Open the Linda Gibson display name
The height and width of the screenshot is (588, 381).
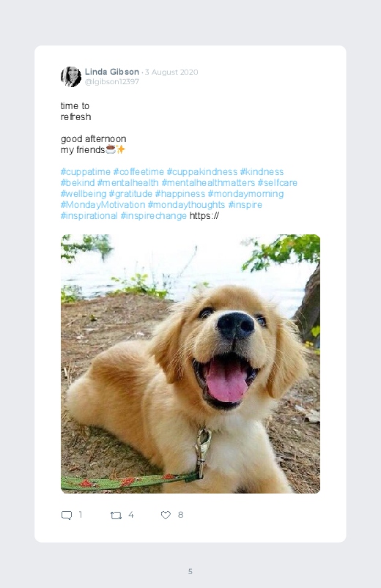pyautogui.click(x=112, y=72)
